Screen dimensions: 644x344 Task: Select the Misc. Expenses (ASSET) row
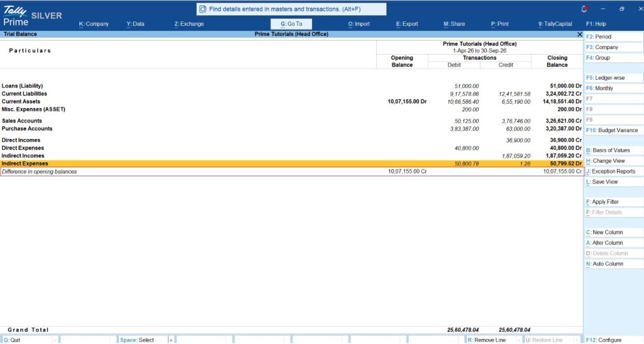click(291, 109)
